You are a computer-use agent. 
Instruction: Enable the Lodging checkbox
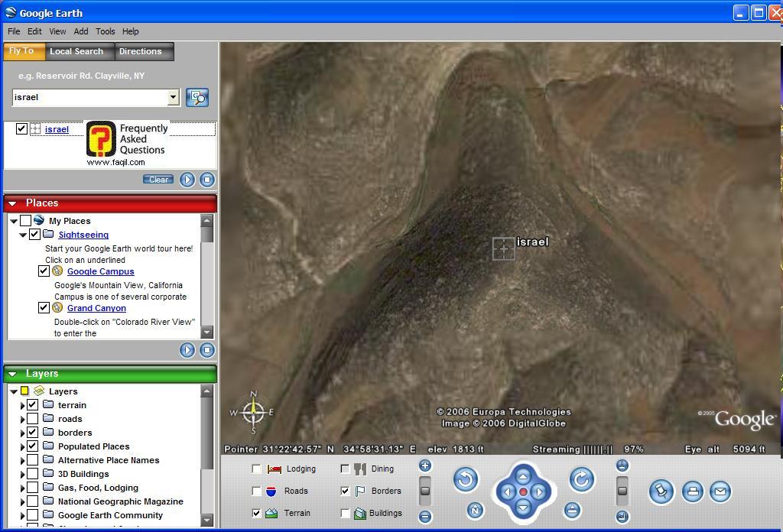[257, 469]
